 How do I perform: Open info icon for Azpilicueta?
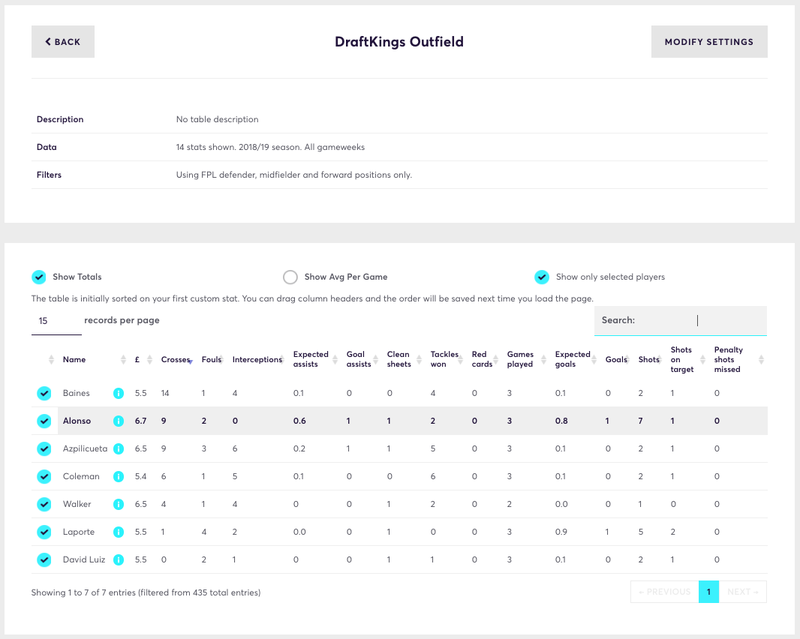pos(118,449)
